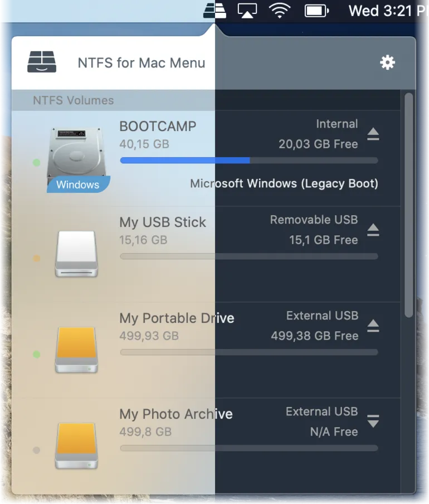Click the BOOTCAMP usage progress bar
Screen dimensions: 429x504
pyautogui.click(x=249, y=161)
